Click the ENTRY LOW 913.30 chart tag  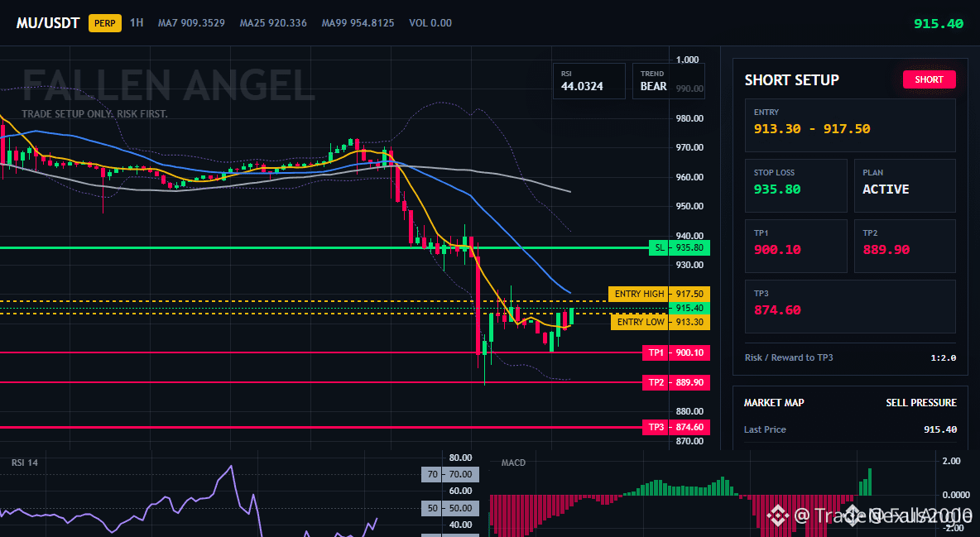click(x=660, y=322)
